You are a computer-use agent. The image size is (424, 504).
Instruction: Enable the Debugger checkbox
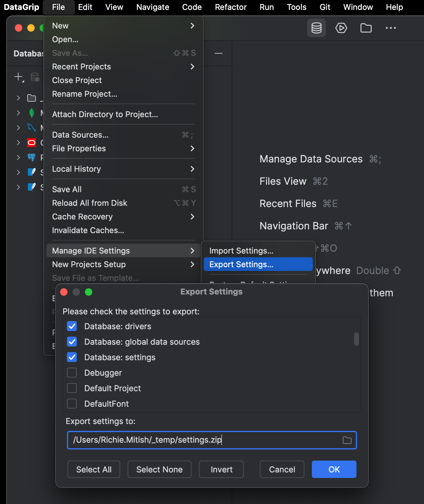click(72, 373)
